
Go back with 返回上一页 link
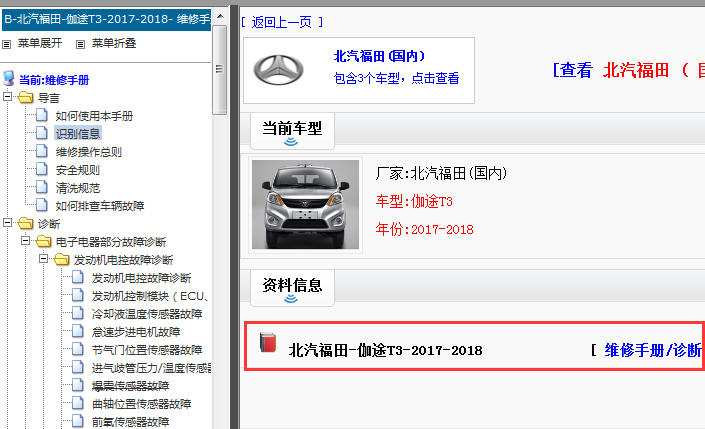click(282, 22)
